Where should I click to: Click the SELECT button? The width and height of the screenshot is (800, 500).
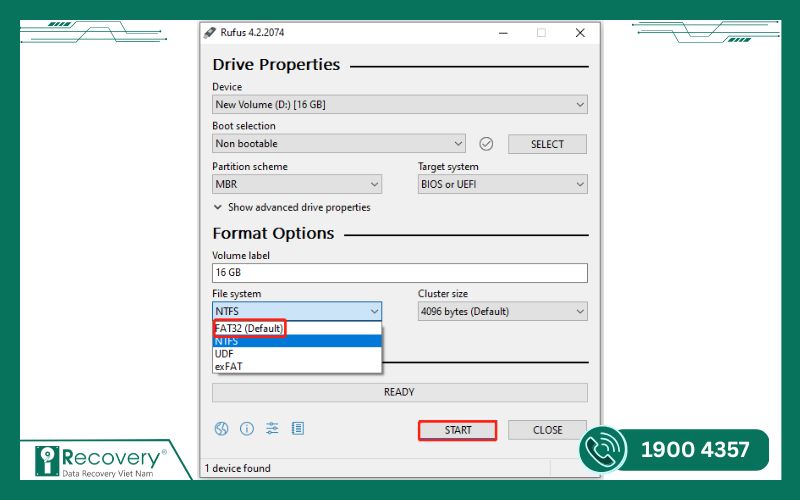click(x=547, y=144)
